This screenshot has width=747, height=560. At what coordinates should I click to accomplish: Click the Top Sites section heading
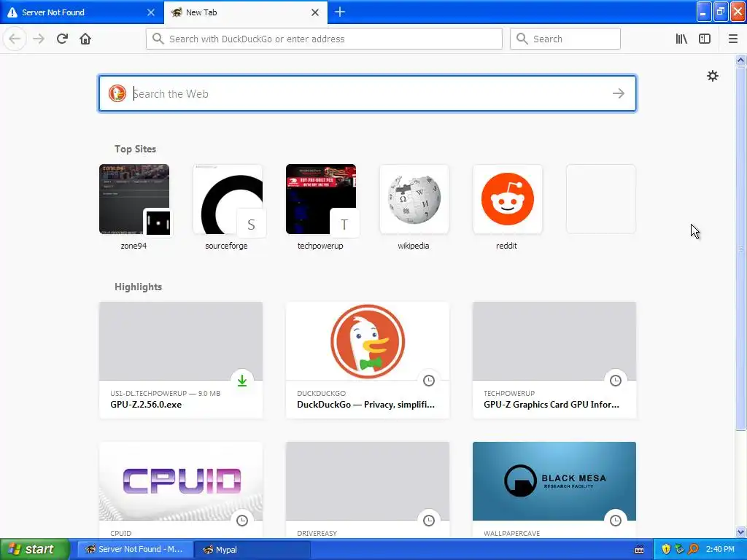(135, 149)
